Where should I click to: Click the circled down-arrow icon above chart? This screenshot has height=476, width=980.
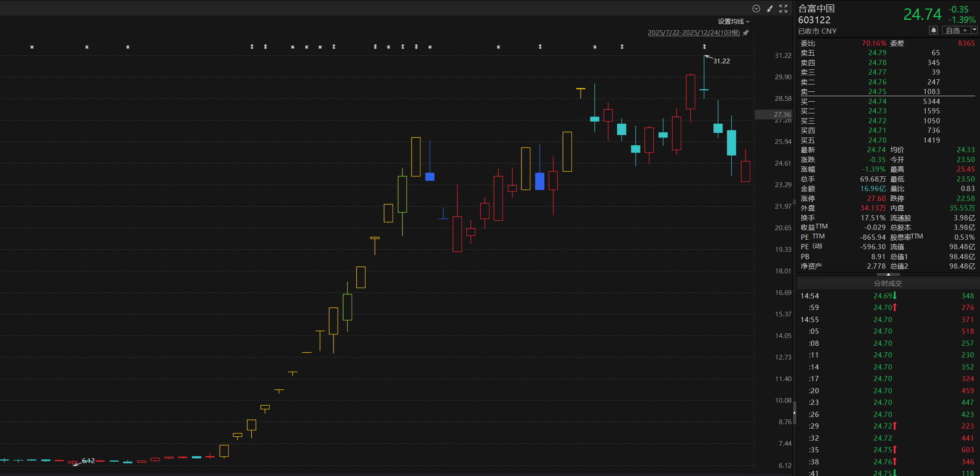pos(756,9)
